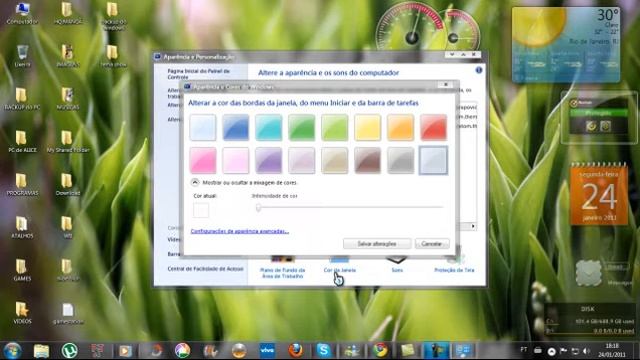Select the gray color swatch
This screenshot has width=640, height=360.
tap(400, 160)
